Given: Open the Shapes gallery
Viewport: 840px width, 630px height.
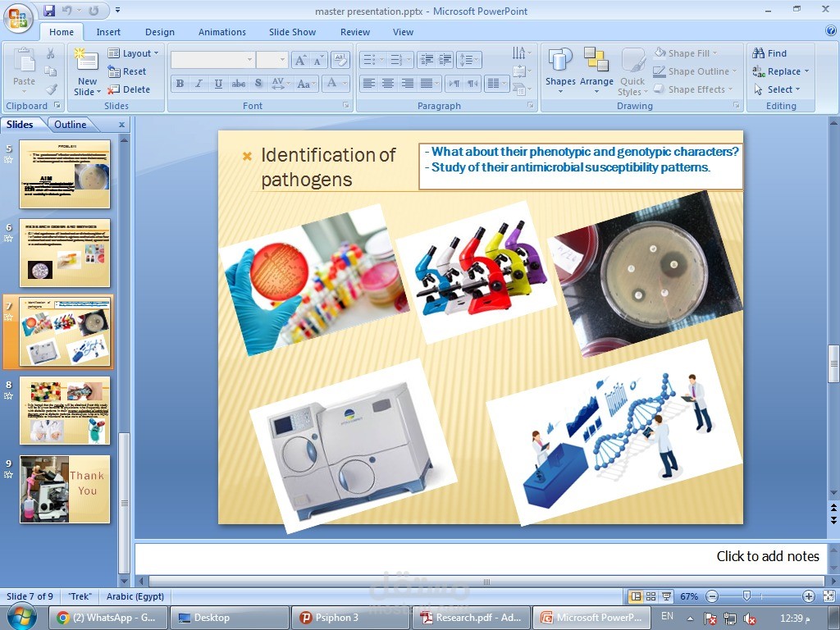Looking at the screenshot, I should click(x=560, y=70).
